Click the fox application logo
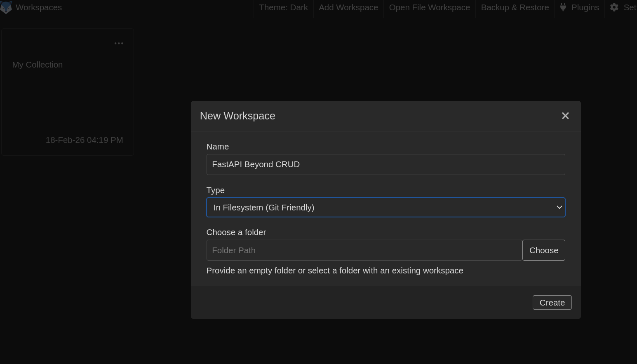The height and width of the screenshot is (364, 637). [x=6, y=7]
